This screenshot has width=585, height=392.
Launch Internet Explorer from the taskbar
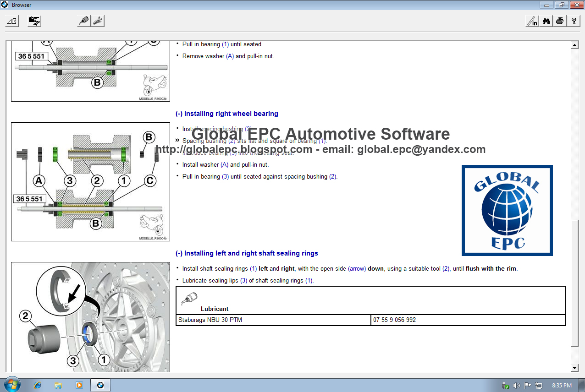(x=37, y=385)
